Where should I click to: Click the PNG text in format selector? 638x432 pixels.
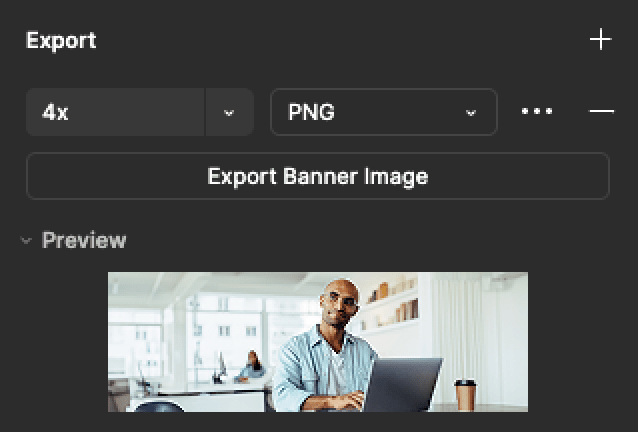pos(311,112)
